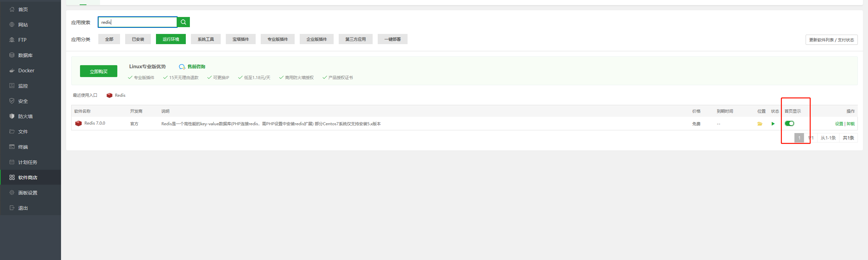Click the 从1-1条 range text
This screenshot has height=260, width=868.
click(x=828, y=138)
